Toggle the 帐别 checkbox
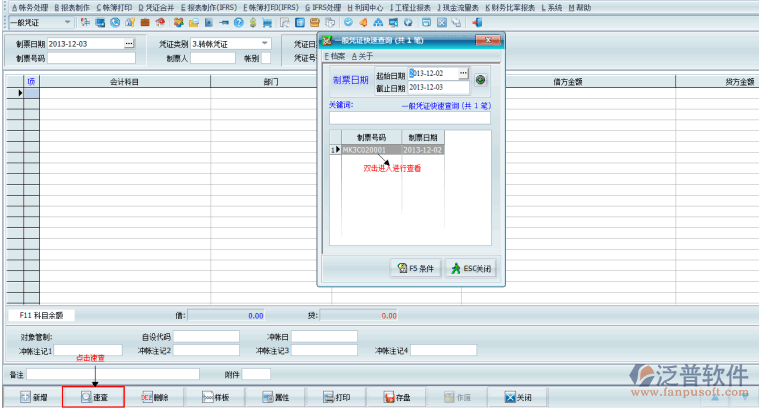Image resolution: width=759 pixels, height=408 pixels. [266, 58]
